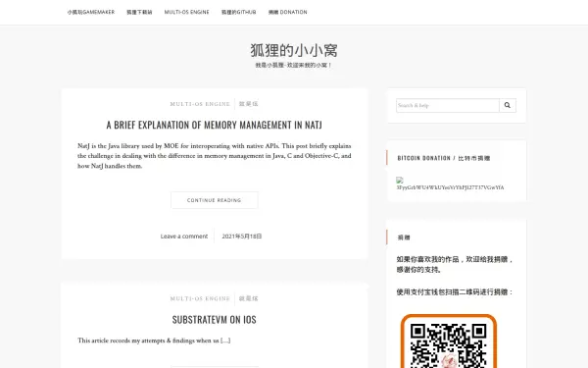
Task: Click the excerpt 'This article records my attempts'
Action: (x=154, y=341)
